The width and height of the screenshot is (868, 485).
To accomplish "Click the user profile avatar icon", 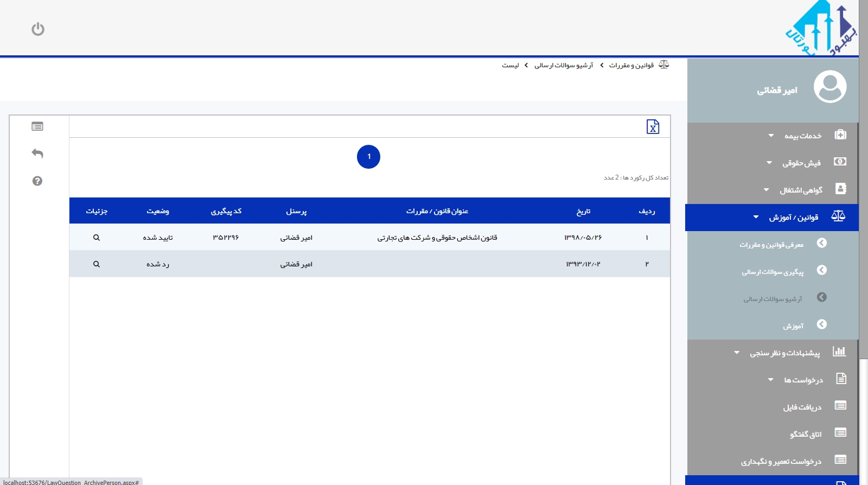I will pos(829,87).
